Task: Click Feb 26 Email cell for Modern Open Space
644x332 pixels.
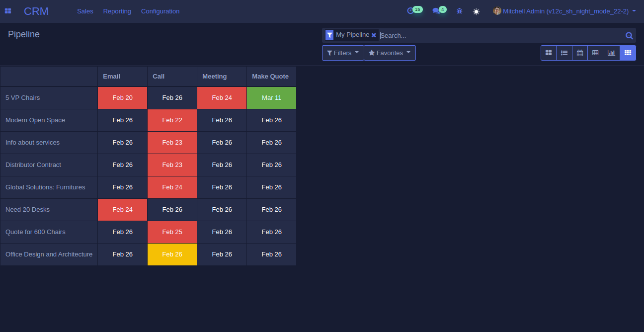Action: point(122,120)
